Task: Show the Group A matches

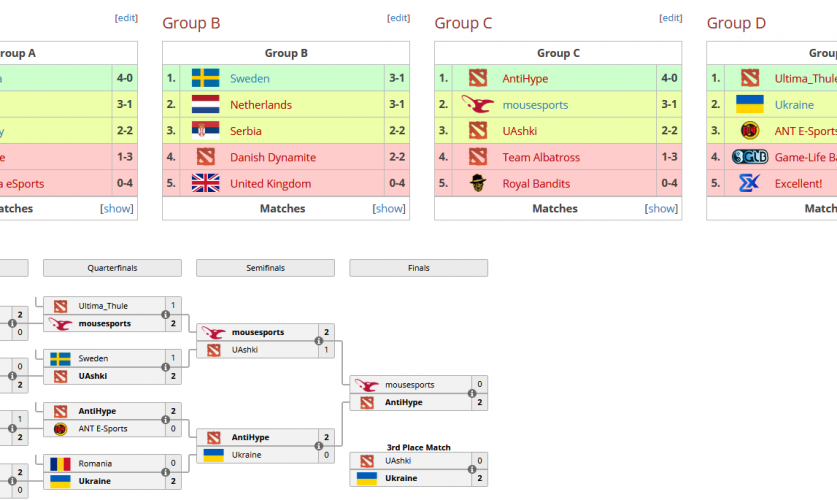Action: pyautogui.click(x=117, y=209)
